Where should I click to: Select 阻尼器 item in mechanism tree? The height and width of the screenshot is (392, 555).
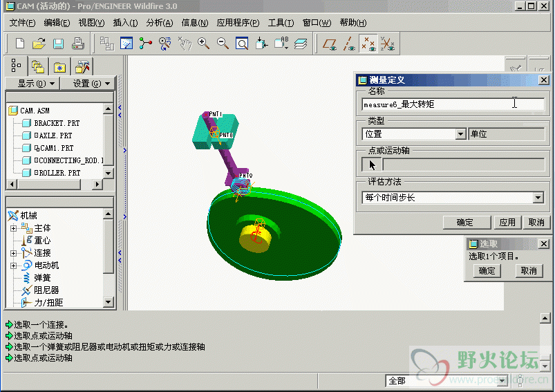click(46, 290)
